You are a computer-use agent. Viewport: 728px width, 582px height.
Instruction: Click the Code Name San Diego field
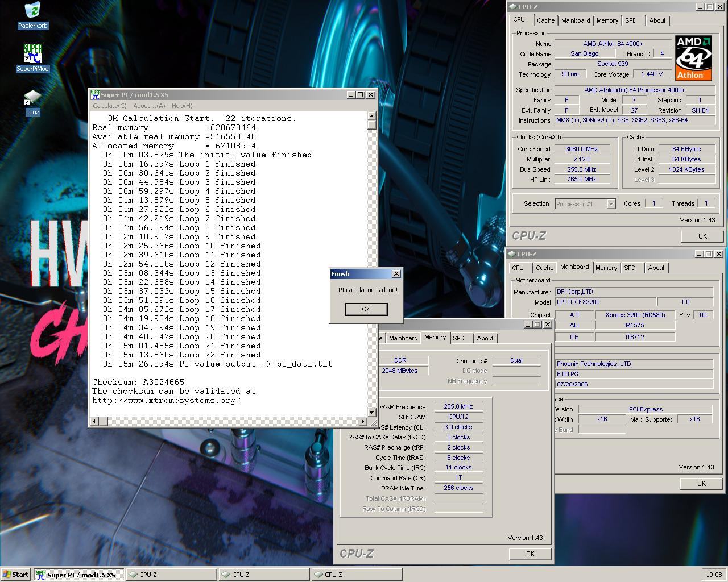pos(585,54)
